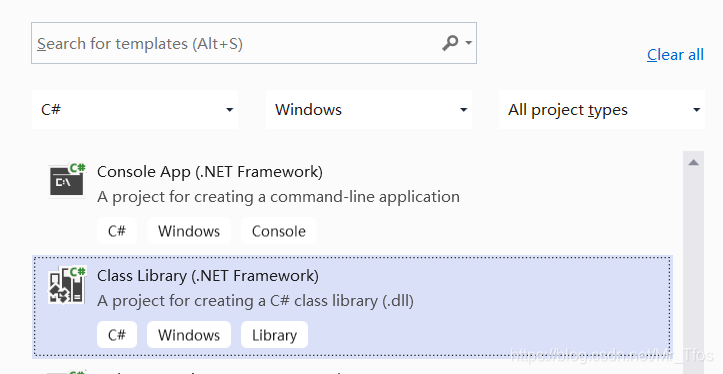Select Class Library (.NET Framework) title
Image resolution: width=723 pixels, height=374 pixels.
(x=208, y=276)
